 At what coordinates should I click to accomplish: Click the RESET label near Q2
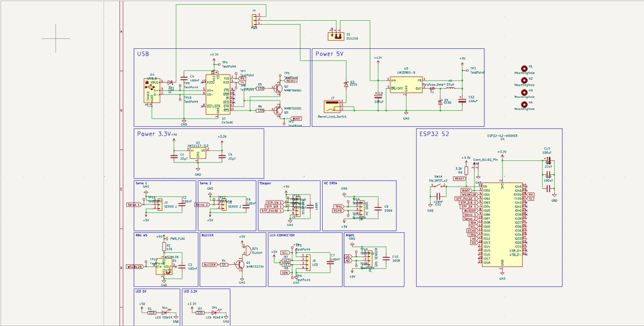[290, 81]
